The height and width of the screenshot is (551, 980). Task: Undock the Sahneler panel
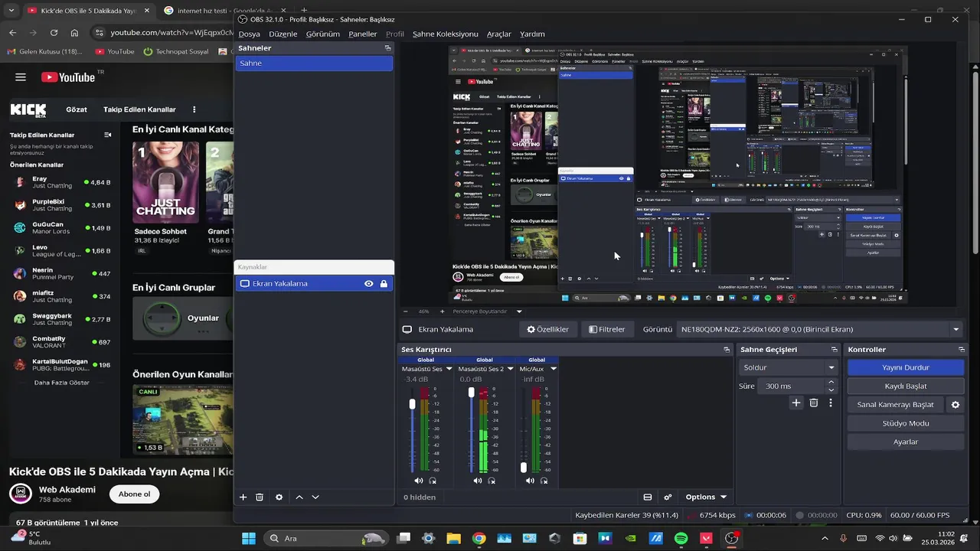click(x=387, y=48)
